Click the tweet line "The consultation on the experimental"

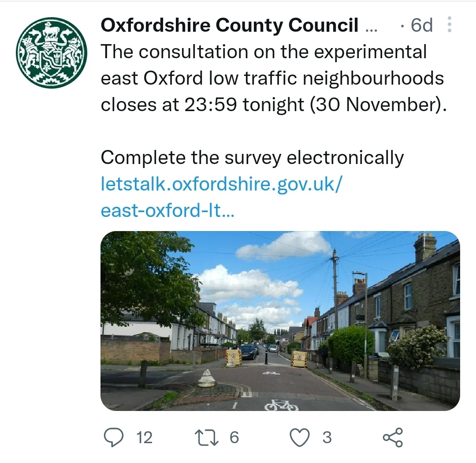point(264,52)
